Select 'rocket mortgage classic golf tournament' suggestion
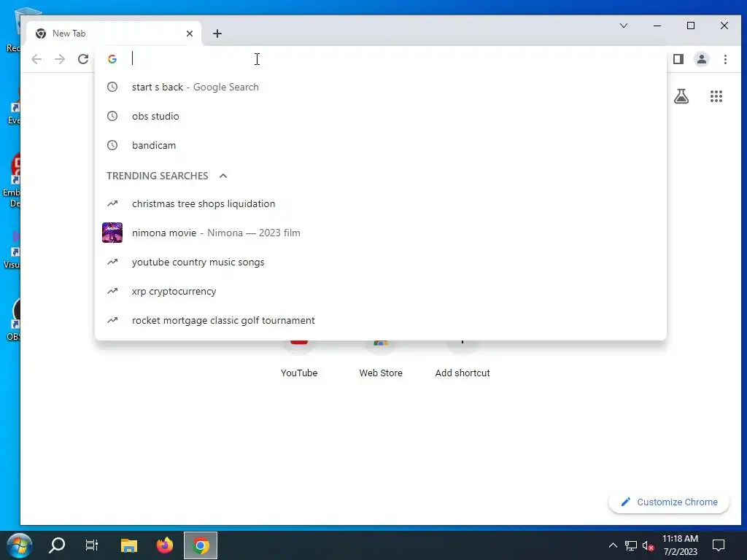Viewport: 747px width, 560px height. coord(381,321)
